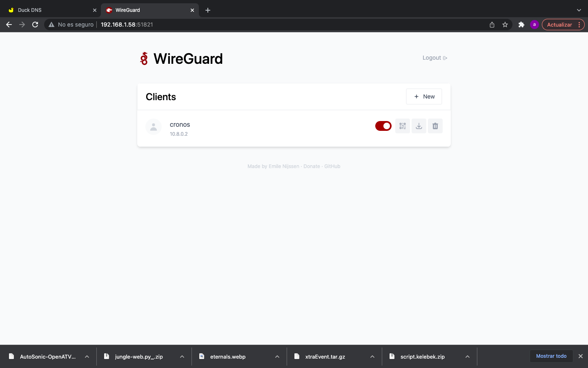The image size is (588, 368).
Task: Disable the cronos client toggle
Action: (x=383, y=126)
